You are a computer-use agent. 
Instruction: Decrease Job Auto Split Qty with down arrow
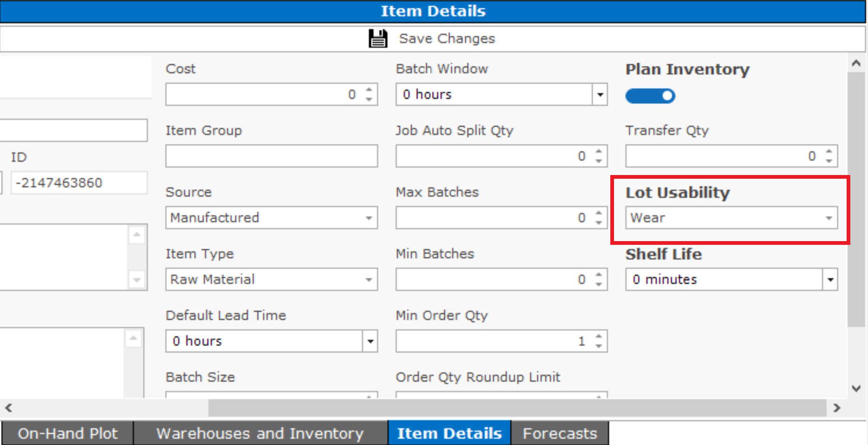click(599, 161)
